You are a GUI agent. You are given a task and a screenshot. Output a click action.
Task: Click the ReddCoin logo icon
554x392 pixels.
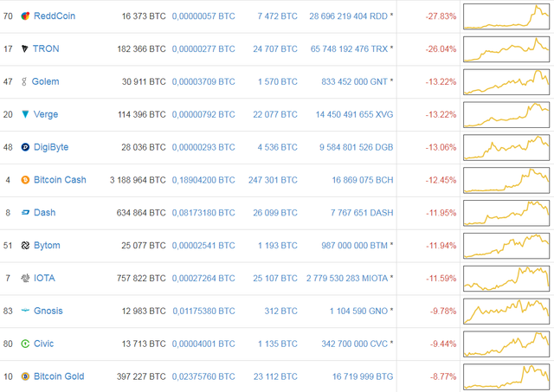tap(25, 16)
